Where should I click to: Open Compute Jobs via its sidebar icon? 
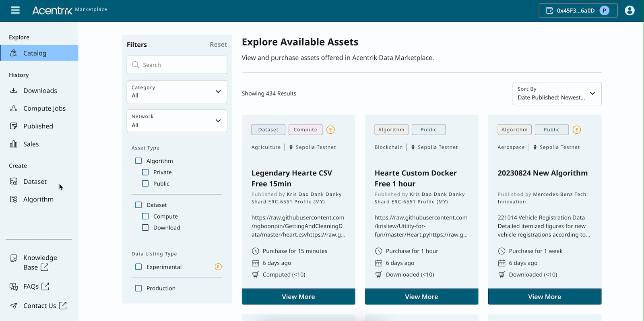(14, 108)
